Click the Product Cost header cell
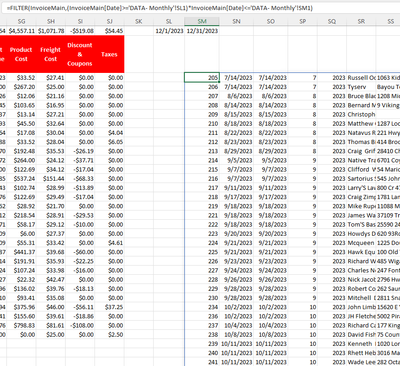The image size is (400, 366). (21, 54)
